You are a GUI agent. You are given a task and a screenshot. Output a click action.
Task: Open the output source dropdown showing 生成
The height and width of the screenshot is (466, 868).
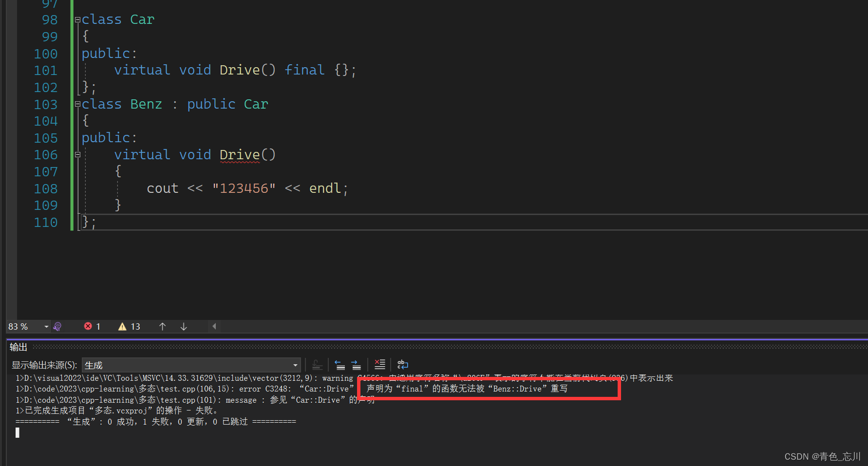coord(191,365)
